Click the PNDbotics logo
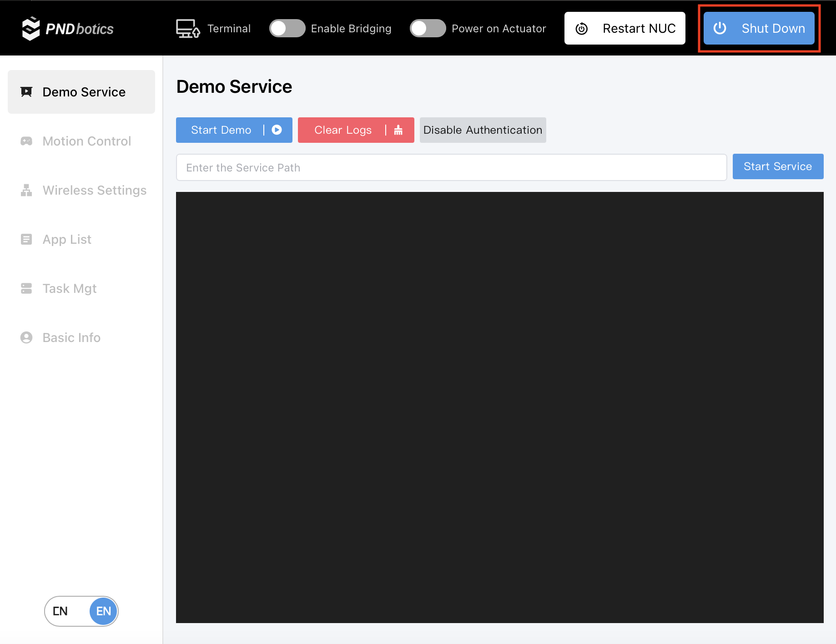This screenshot has height=644, width=836. 67,29
